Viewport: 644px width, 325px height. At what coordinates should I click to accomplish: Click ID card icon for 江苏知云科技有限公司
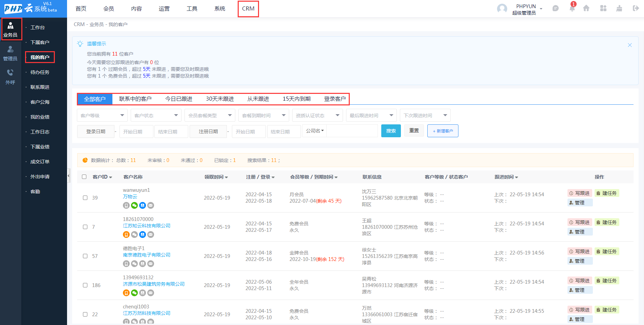(x=143, y=235)
